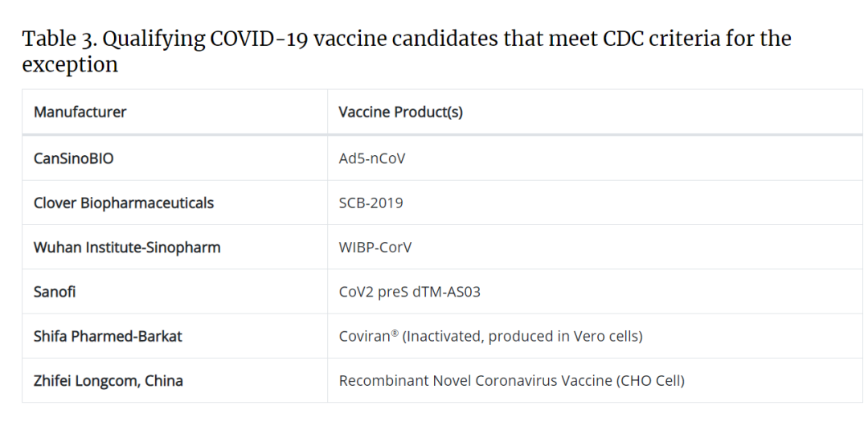Click the Table 3 heading text

pos(407,51)
